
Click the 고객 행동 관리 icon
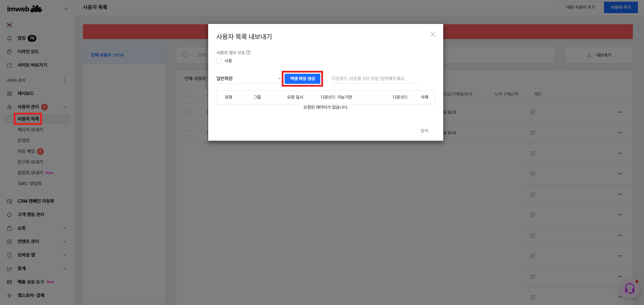tap(9, 215)
